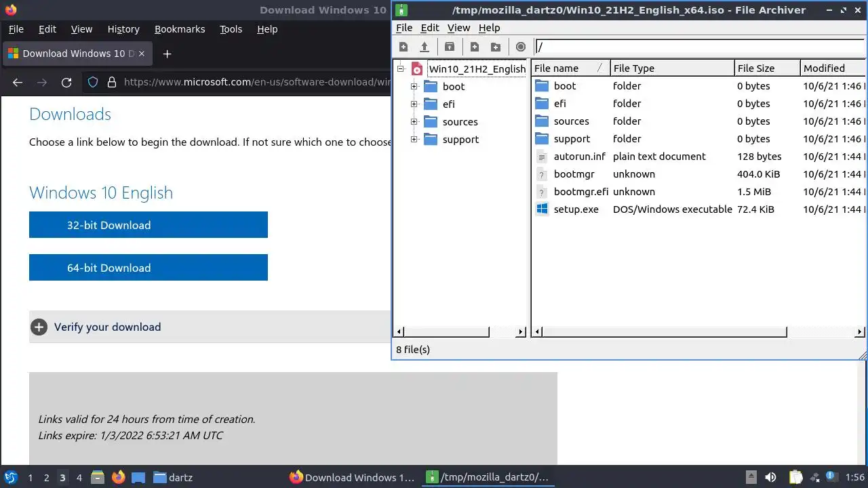Screen dimensions: 868x488
Task: Click the bootmgr.efi unknown file icon
Action: point(541,192)
